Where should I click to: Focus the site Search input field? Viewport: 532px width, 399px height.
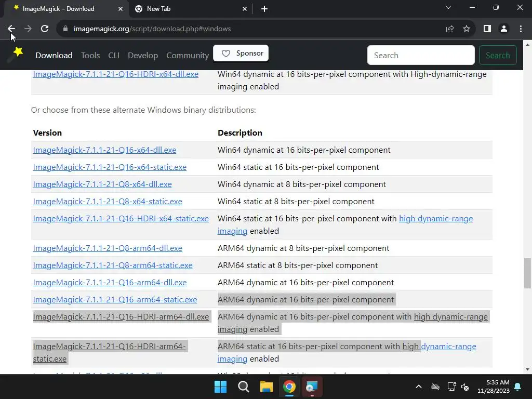[421, 55]
